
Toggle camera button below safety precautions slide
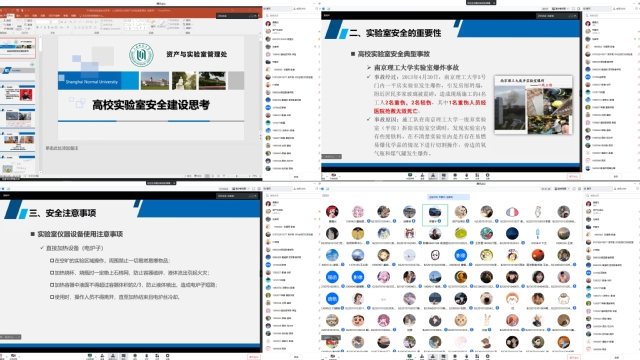point(13,356)
